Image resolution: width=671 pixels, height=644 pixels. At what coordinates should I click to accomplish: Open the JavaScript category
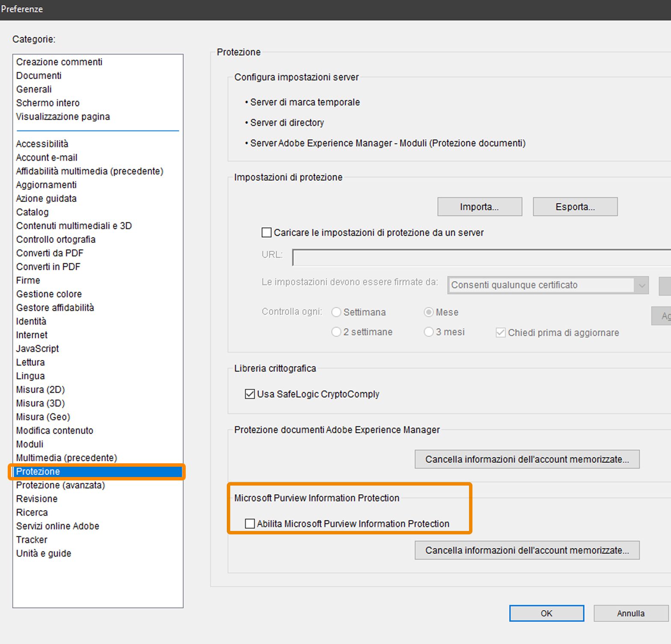[x=38, y=349]
